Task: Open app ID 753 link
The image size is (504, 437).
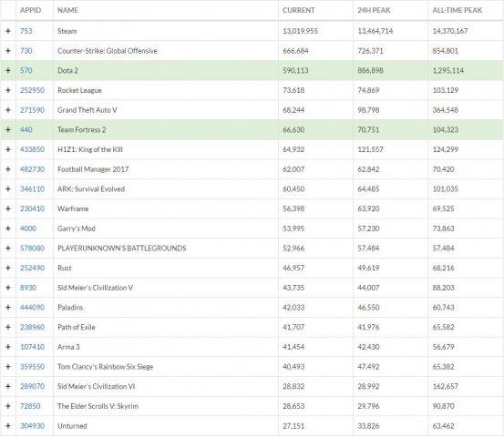Action: coord(26,31)
